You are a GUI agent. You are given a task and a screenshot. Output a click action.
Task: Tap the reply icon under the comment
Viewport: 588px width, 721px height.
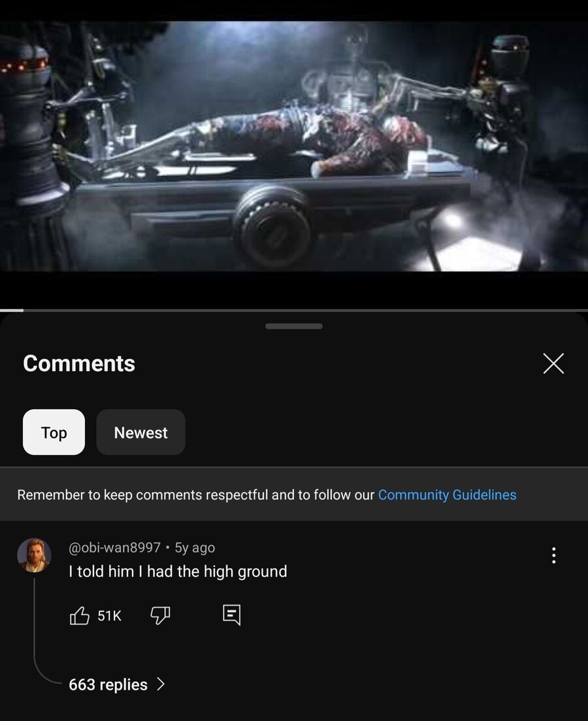click(231, 615)
